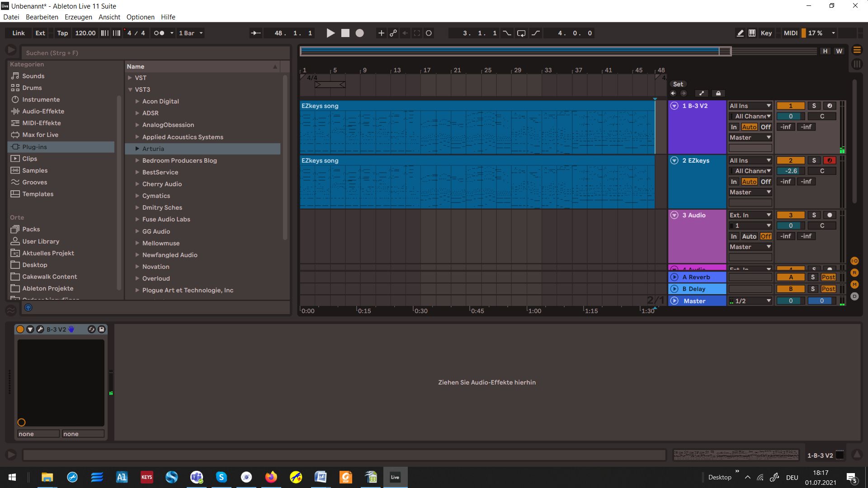Click the B-3 V2 device wrench icon
The height and width of the screenshot is (488, 868).
[x=40, y=329]
